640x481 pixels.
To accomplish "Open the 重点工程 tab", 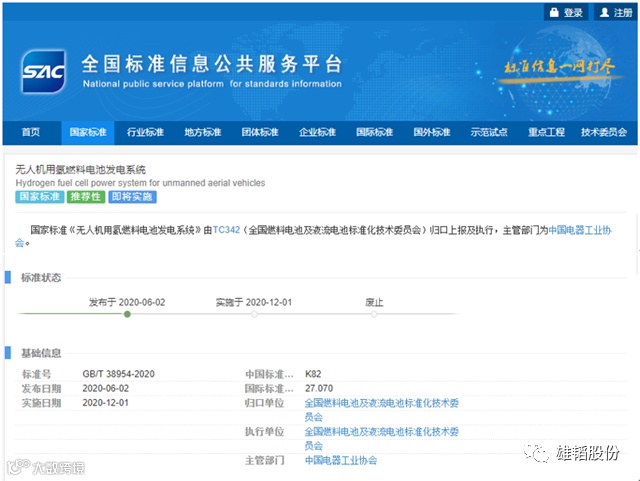I will pos(547,132).
